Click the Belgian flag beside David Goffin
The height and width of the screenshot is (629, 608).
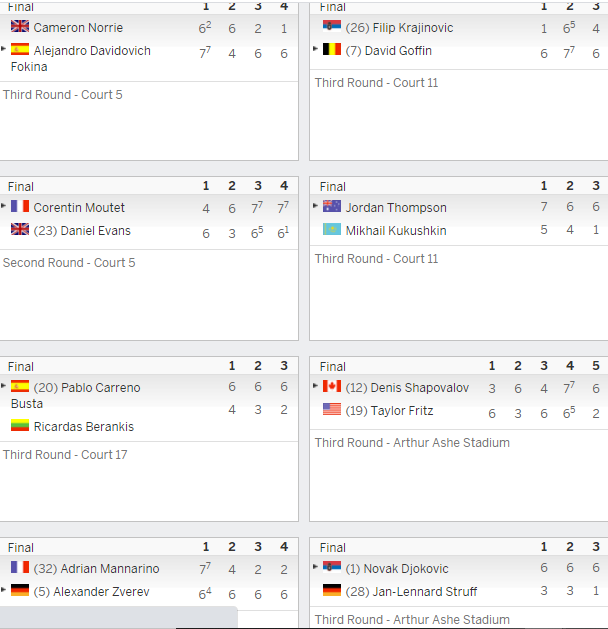[332, 49]
